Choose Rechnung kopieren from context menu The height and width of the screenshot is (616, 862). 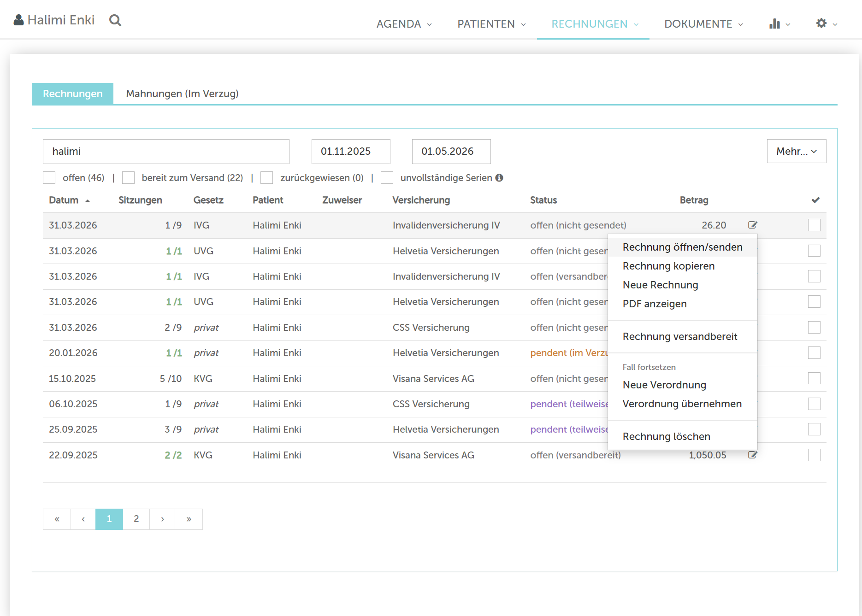click(668, 266)
